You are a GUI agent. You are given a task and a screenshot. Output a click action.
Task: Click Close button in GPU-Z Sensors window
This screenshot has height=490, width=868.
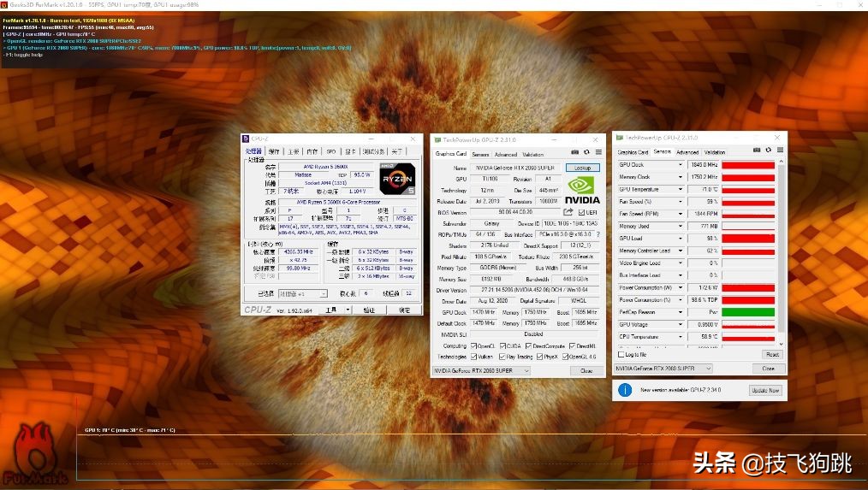pyautogui.click(x=769, y=369)
